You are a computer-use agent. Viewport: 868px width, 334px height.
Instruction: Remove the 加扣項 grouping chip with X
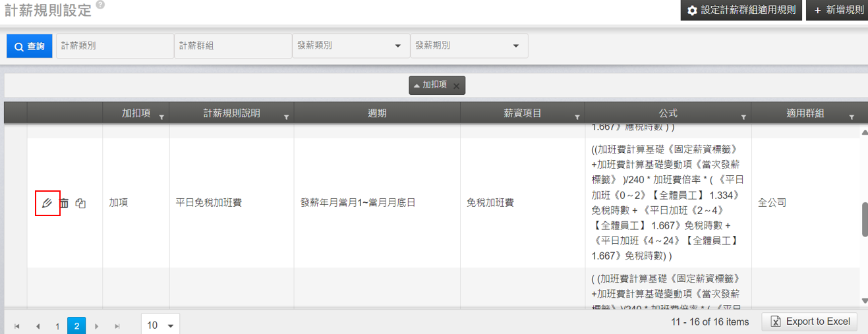(456, 86)
